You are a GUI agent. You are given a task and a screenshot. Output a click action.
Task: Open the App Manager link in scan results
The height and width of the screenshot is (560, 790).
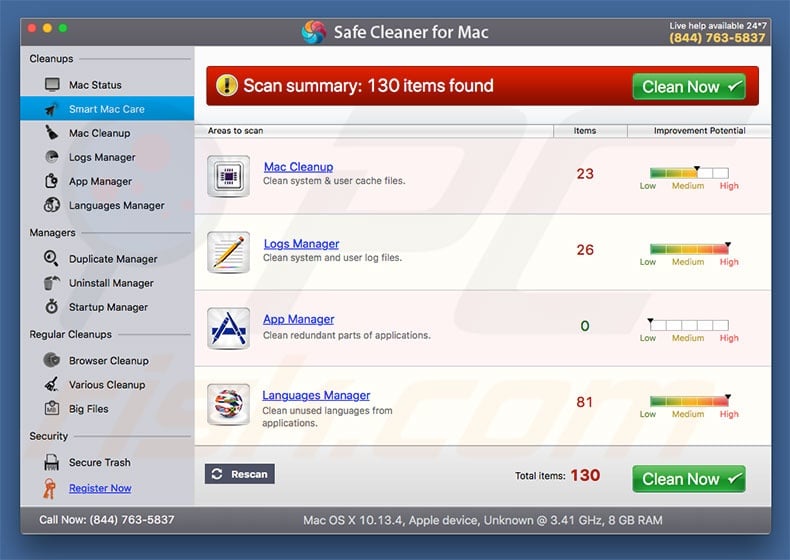[298, 319]
